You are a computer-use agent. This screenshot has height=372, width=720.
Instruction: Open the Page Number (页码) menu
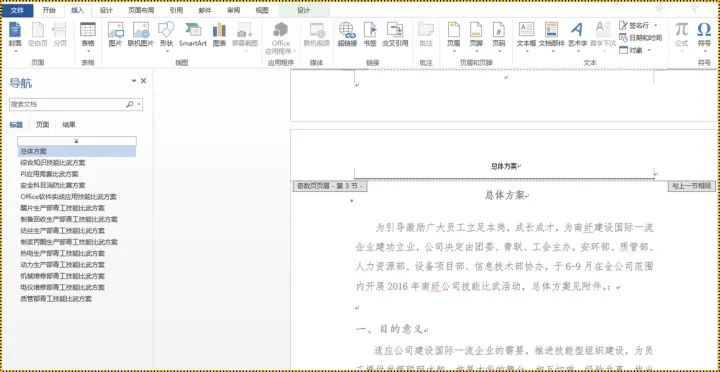(499, 36)
